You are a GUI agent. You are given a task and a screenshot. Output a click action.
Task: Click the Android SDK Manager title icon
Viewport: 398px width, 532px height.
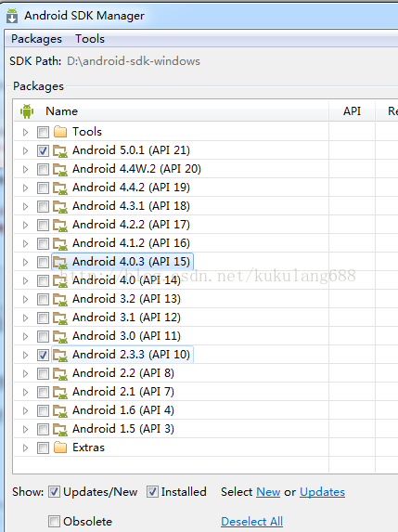12,16
